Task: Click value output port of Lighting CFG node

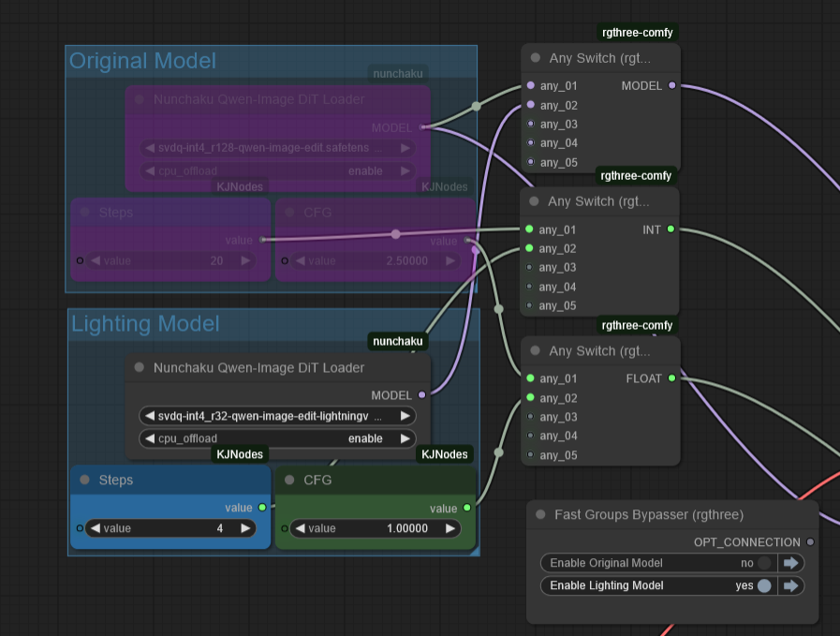Action: pyautogui.click(x=467, y=508)
